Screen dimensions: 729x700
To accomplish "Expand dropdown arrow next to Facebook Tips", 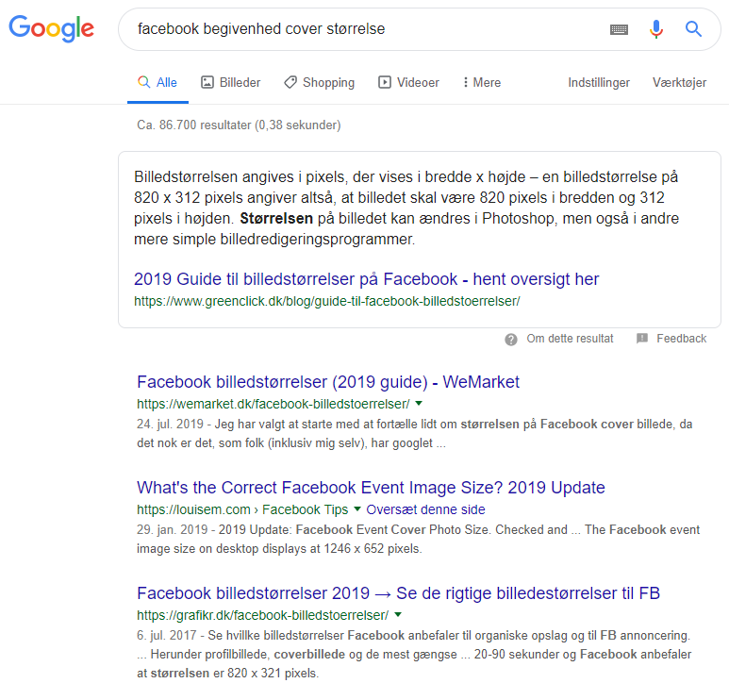I will coord(356,509).
